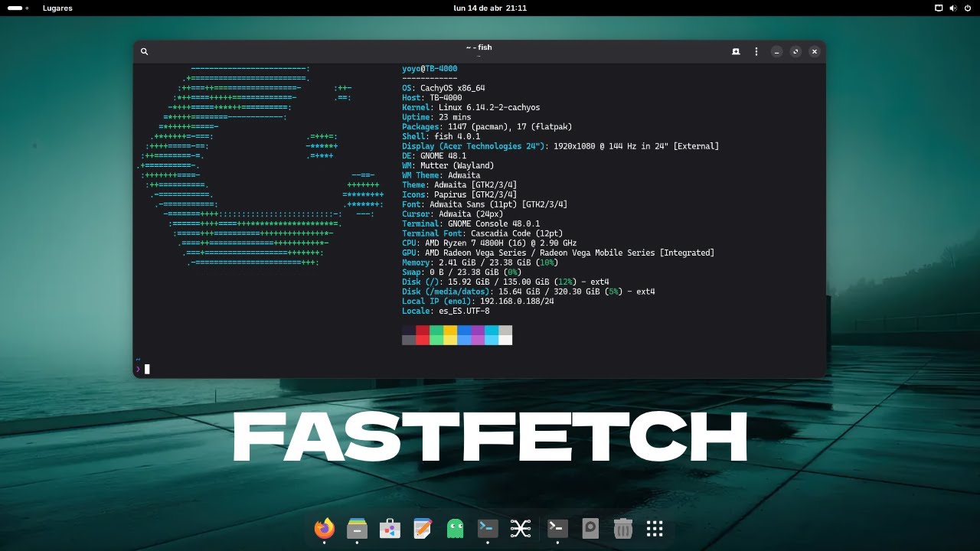Click the "Host: TB-4000" line
The image size is (980, 551).
click(x=432, y=98)
